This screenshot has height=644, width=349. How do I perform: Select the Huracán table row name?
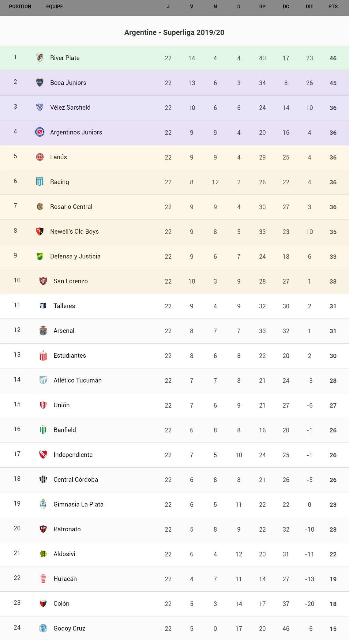click(65, 579)
